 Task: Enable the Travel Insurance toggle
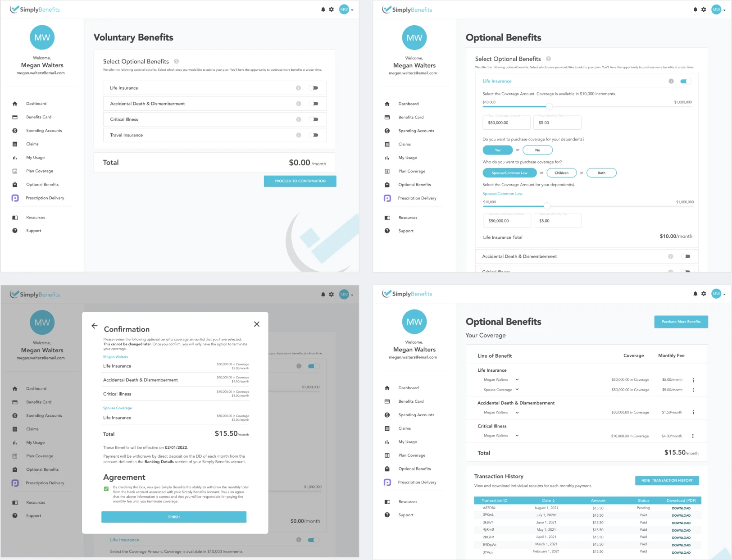point(314,135)
